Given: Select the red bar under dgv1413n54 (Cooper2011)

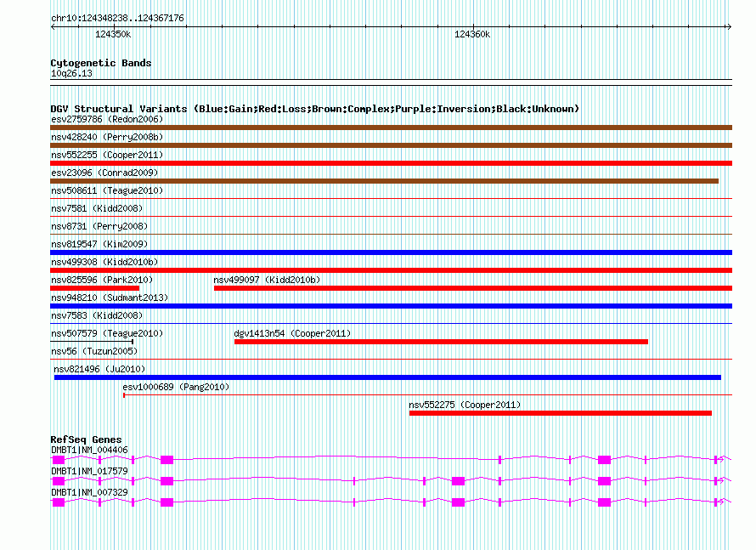Looking at the screenshot, I should pyautogui.click(x=441, y=342).
